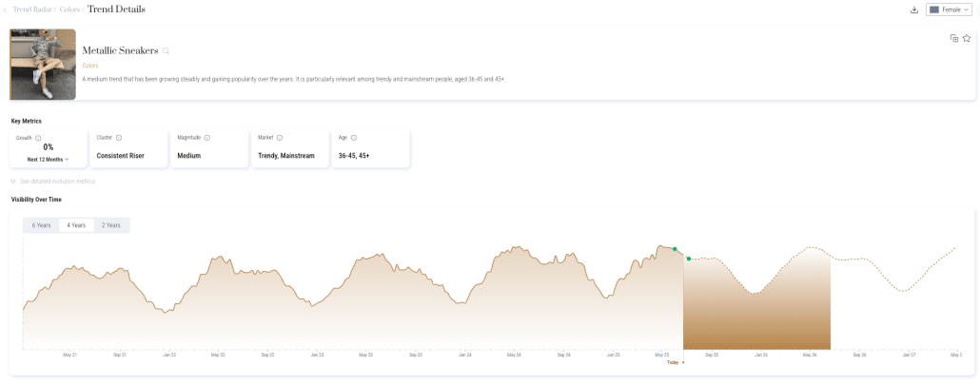980x385 pixels.
Task: Click the info icon next to Market
Action: click(x=280, y=138)
